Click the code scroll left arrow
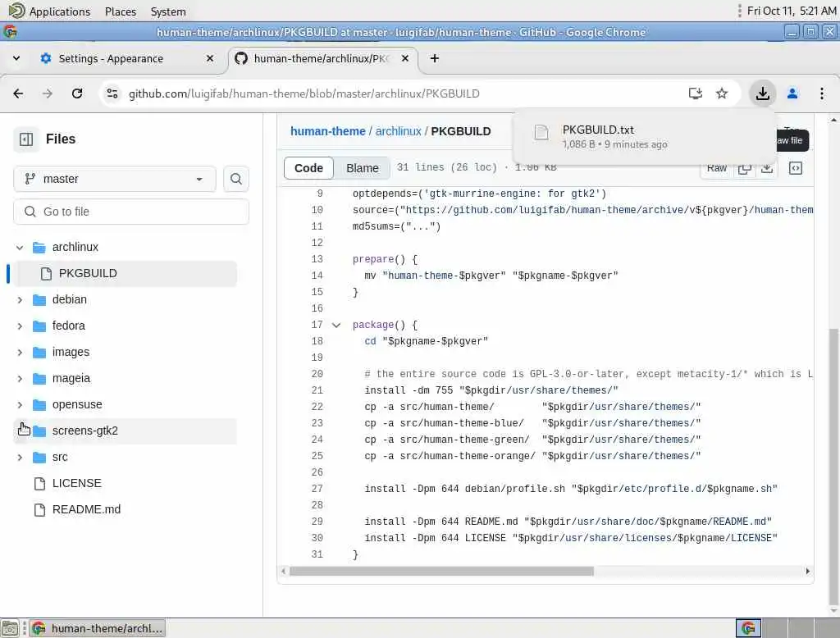This screenshot has width=840, height=638. 283,572
